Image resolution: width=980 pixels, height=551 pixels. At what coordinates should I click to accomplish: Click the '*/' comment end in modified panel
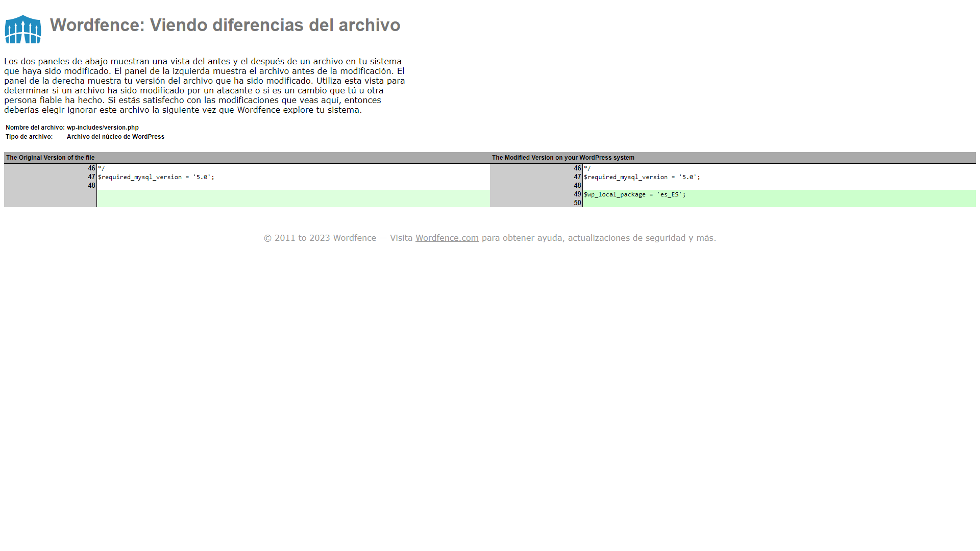tap(587, 168)
